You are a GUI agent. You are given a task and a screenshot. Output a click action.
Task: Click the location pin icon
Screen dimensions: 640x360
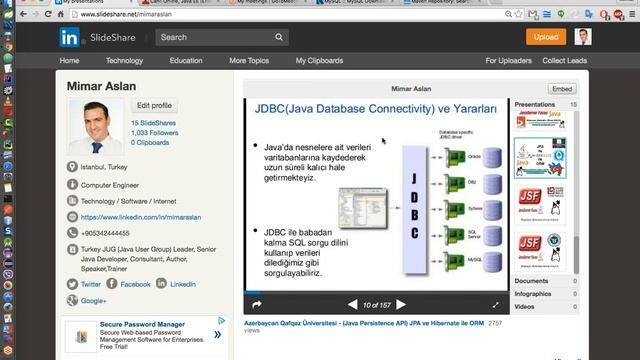(72, 167)
